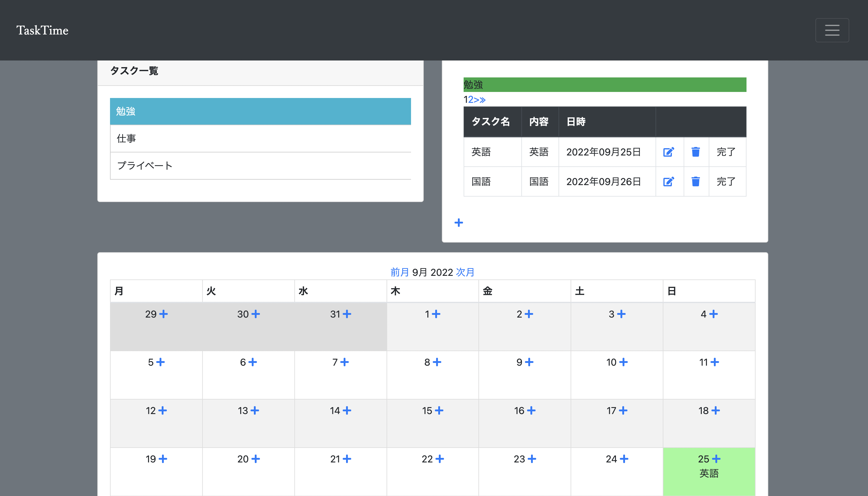
Task: Add task on calendar day 11
Action: click(715, 362)
